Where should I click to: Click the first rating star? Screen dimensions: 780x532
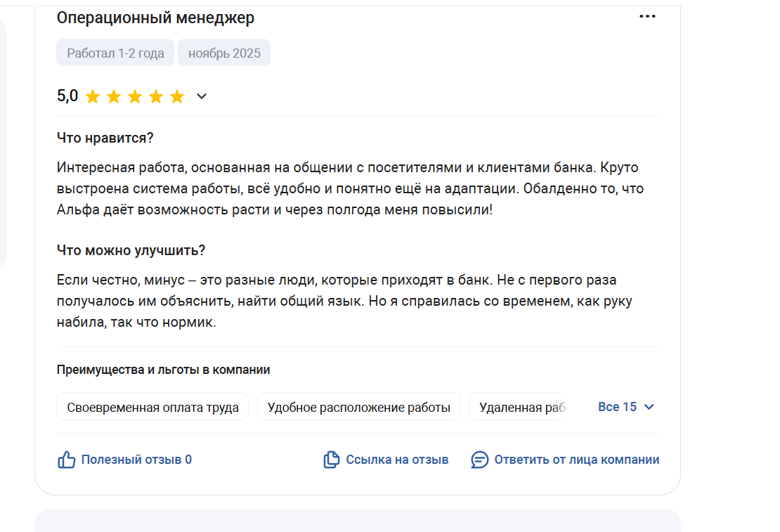pyautogui.click(x=93, y=96)
